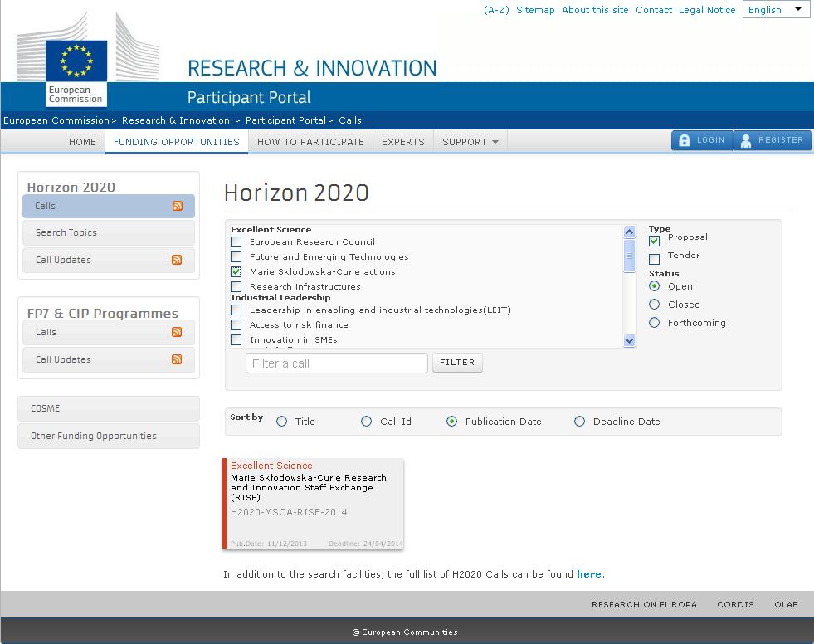
Task: Uncheck Marie Sklodowska-Curie actions
Action: 236,271
